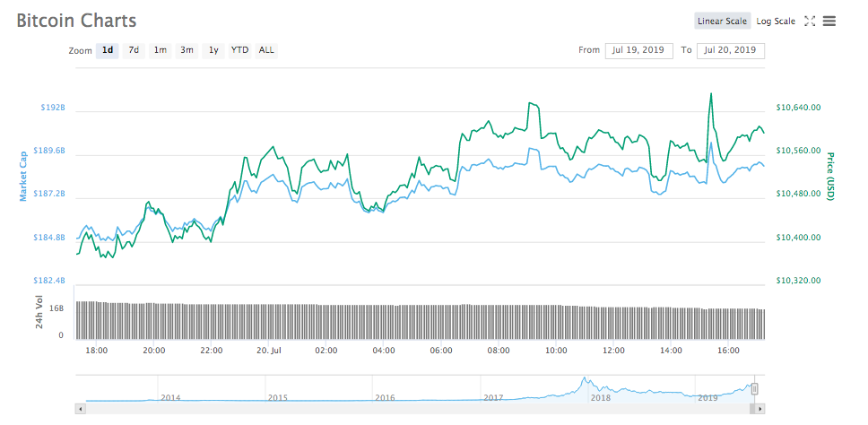Viewport: 868px width, 425px height.
Task: Click the 2018 label in navigator
Action: tap(601, 398)
